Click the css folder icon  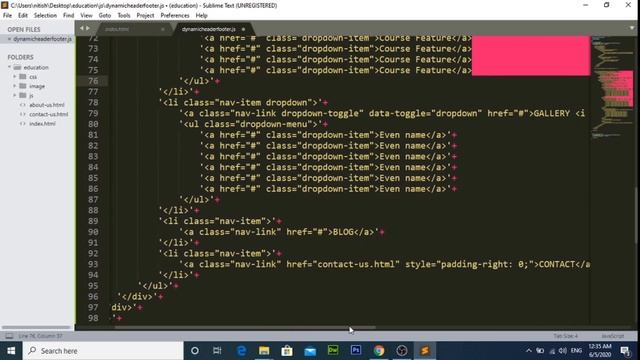click(x=23, y=76)
